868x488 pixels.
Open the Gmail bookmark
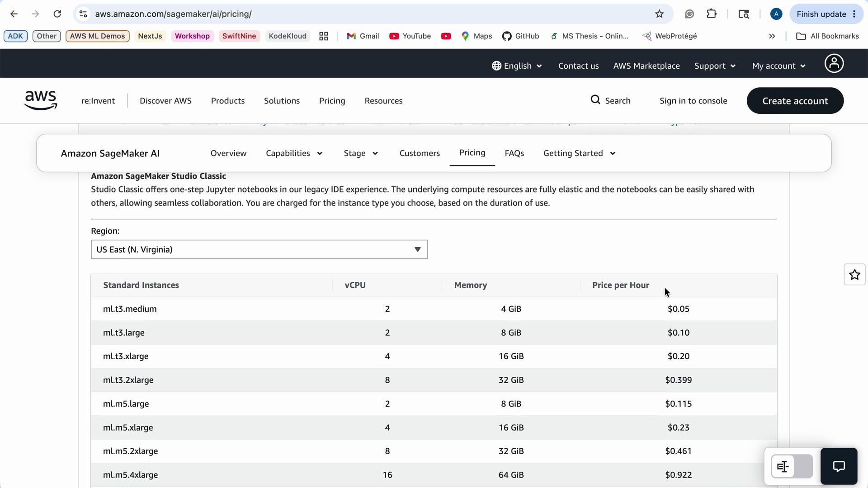click(x=363, y=36)
